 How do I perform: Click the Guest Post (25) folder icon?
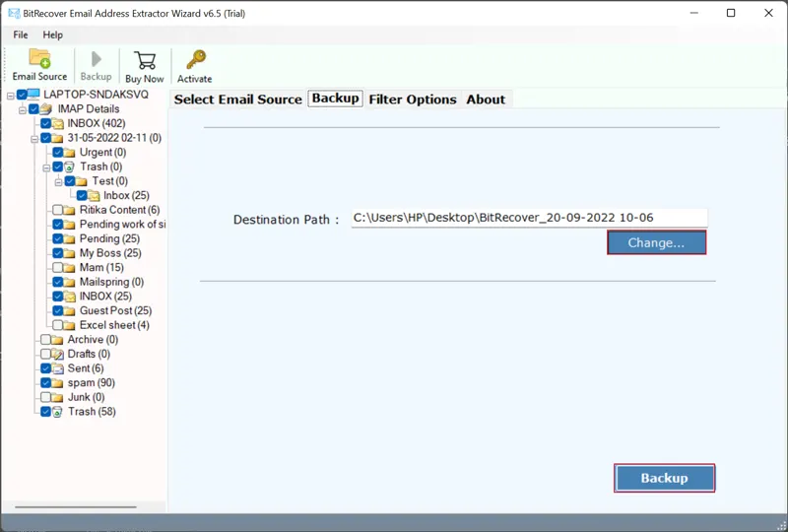coord(69,310)
